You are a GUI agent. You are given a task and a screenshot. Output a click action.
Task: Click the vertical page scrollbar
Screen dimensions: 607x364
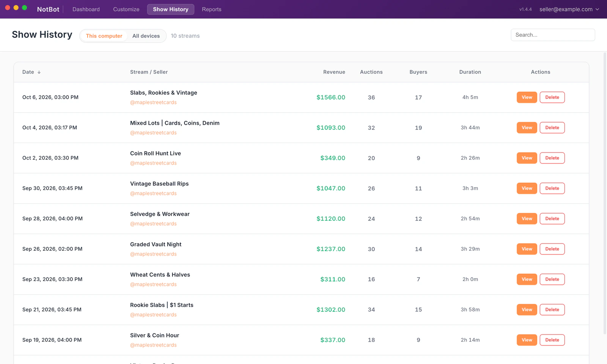tap(605, 193)
